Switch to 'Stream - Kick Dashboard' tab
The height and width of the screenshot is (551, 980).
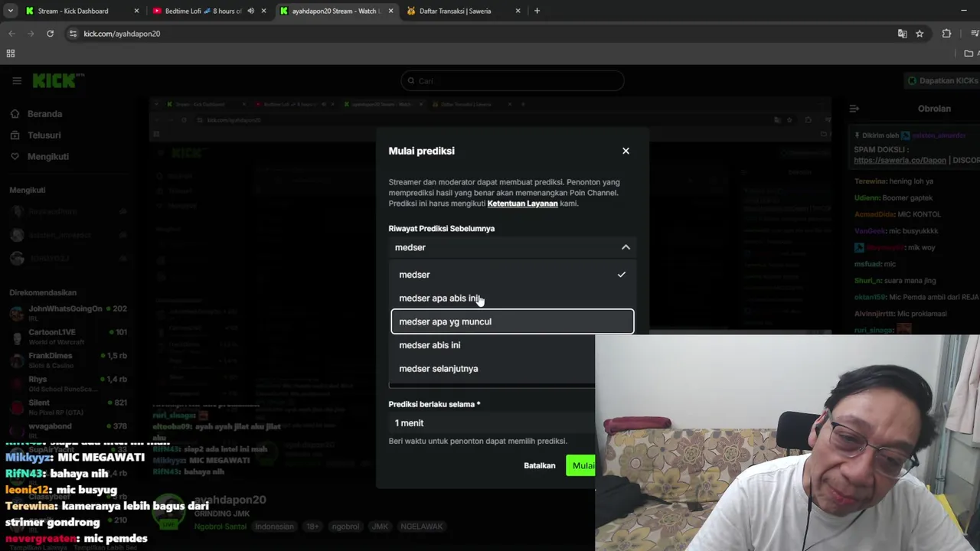pos(73,11)
